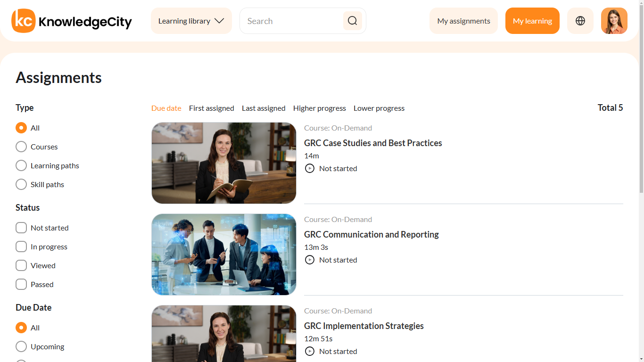Open the My assignments page

coord(463,21)
